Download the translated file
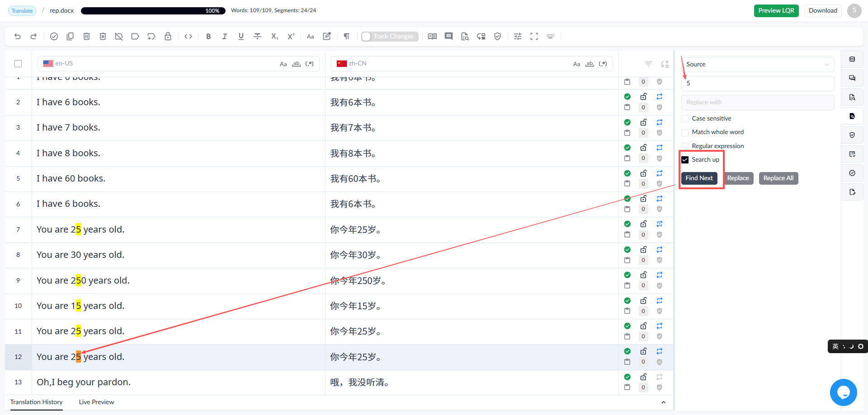868x415 pixels. click(x=823, y=11)
